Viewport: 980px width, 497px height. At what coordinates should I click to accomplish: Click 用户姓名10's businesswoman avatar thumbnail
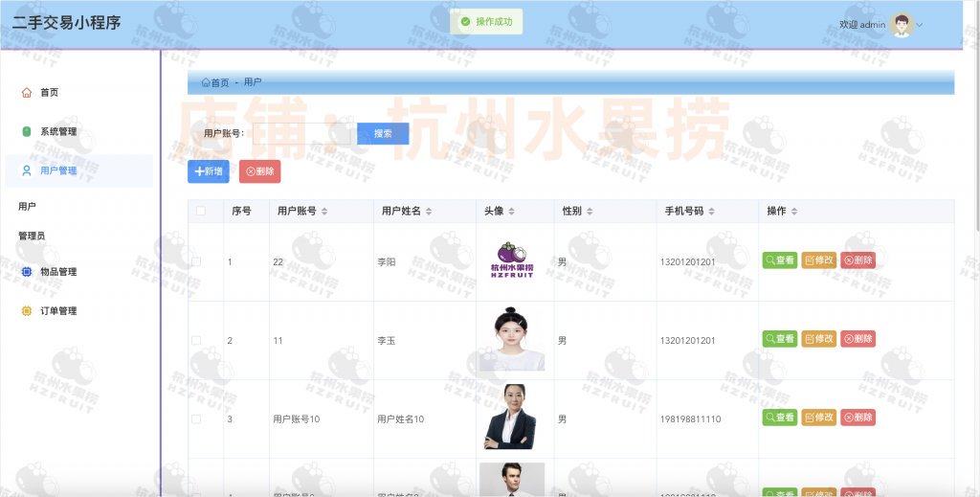(x=512, y=417)
